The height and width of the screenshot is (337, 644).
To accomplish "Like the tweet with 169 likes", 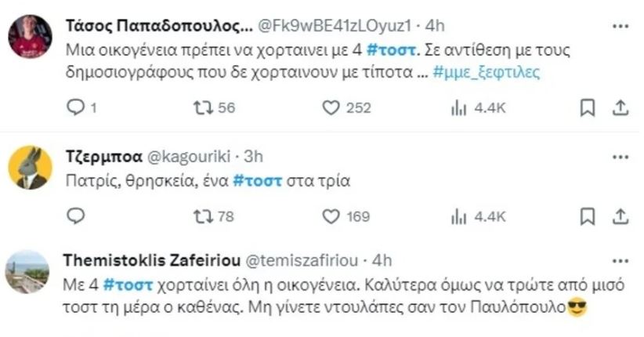I will coord(331,216).
